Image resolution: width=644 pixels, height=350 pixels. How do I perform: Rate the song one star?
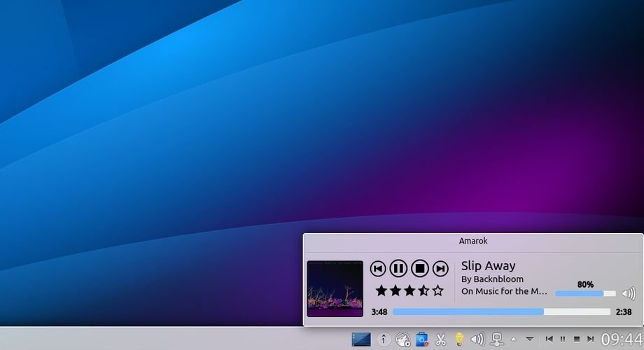point(381,290)
